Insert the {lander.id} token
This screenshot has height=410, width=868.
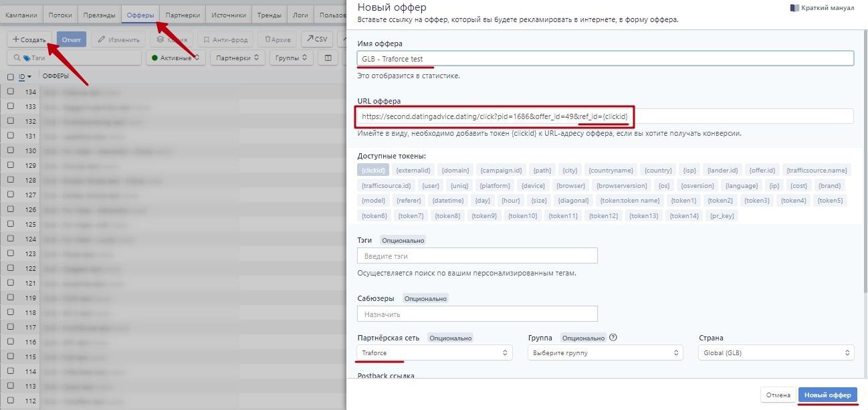tap(722, 171)
